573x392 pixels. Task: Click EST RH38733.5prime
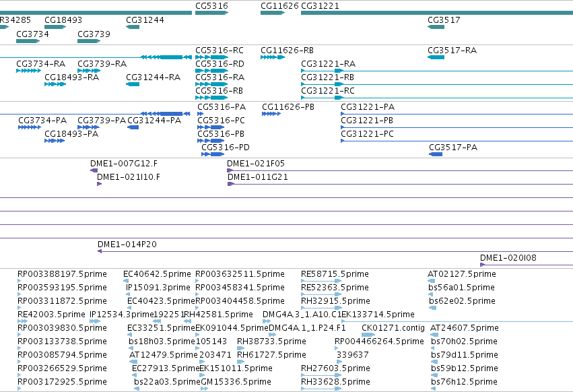[x=240, y=348]
